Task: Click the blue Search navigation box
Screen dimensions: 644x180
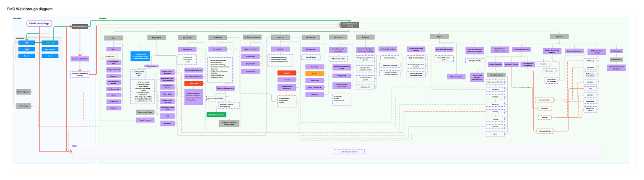Action: pyautogui.click(x=50, y=55)
